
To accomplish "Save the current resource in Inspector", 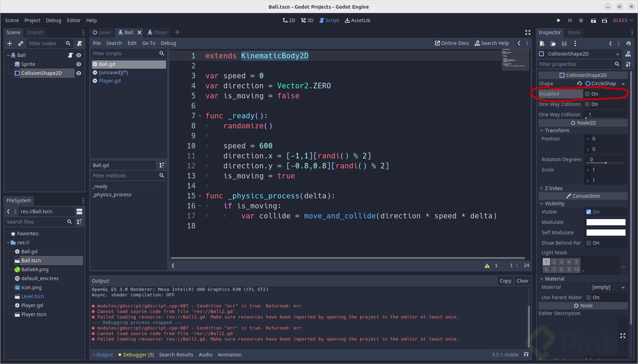I will pos(564,43).
